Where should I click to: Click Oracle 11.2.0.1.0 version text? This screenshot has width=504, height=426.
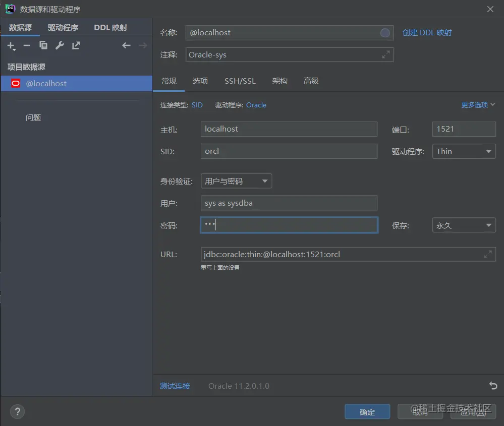point(239,386)
